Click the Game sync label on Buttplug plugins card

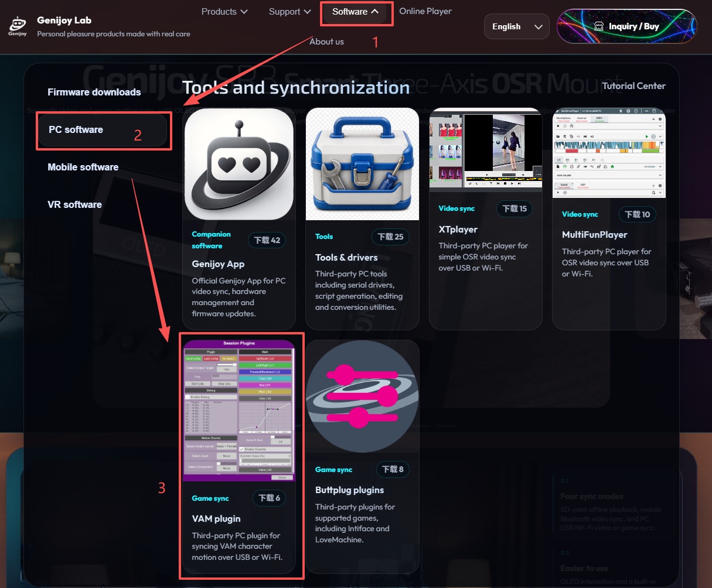tap(333, 470)
